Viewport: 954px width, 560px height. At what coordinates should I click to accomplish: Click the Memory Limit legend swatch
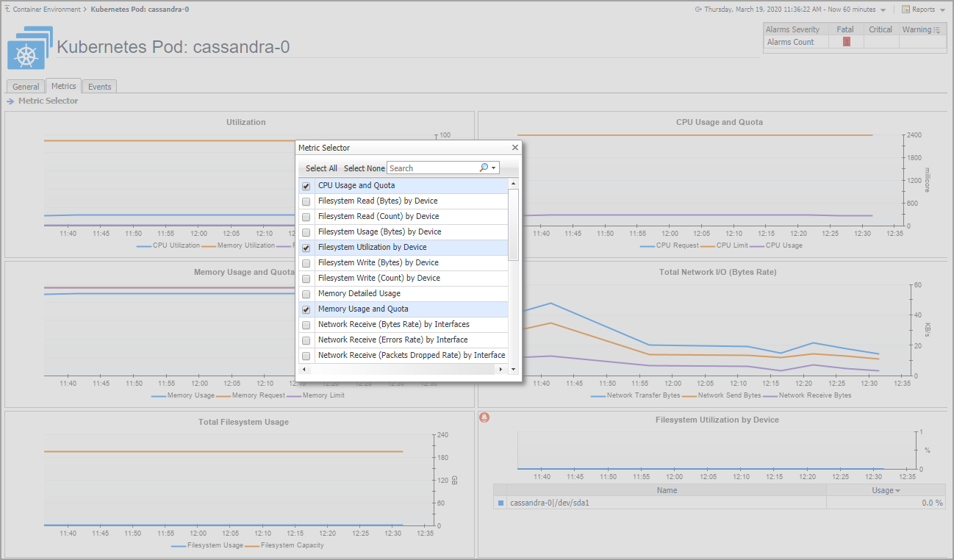[294, 396]
